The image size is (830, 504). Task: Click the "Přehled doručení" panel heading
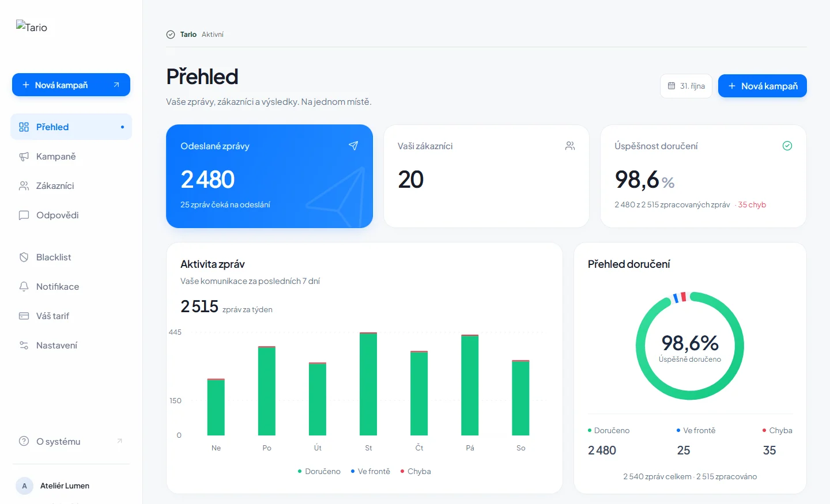(629, 264)
